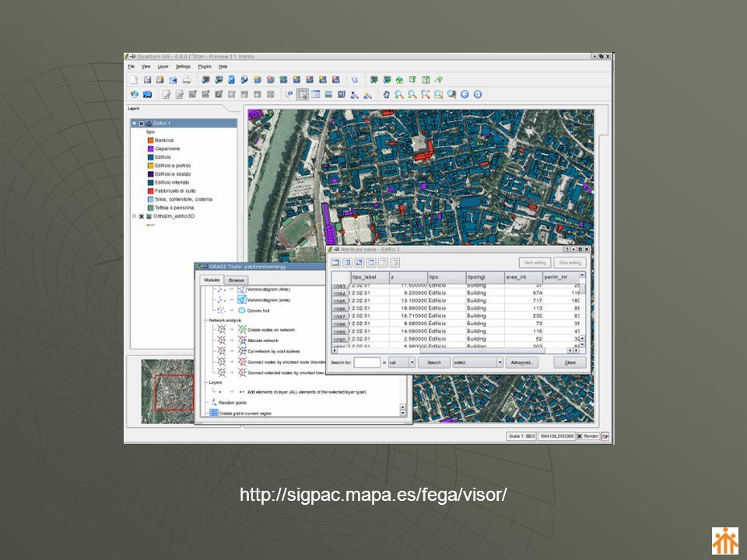747x560 pixels.
Task: Click the Ortho2m_edifici3D raster layer icon
Action: 149,216
